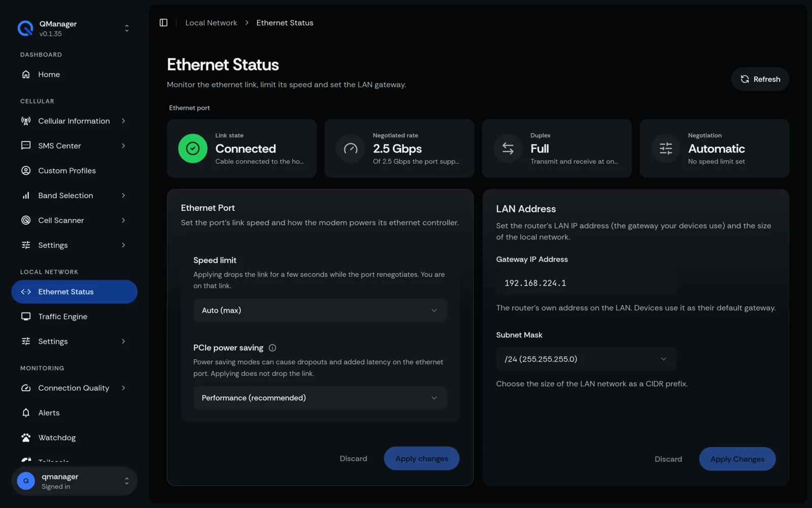Open the QManager version switcher
812x508 pixels.
click(x=75, y=28)
